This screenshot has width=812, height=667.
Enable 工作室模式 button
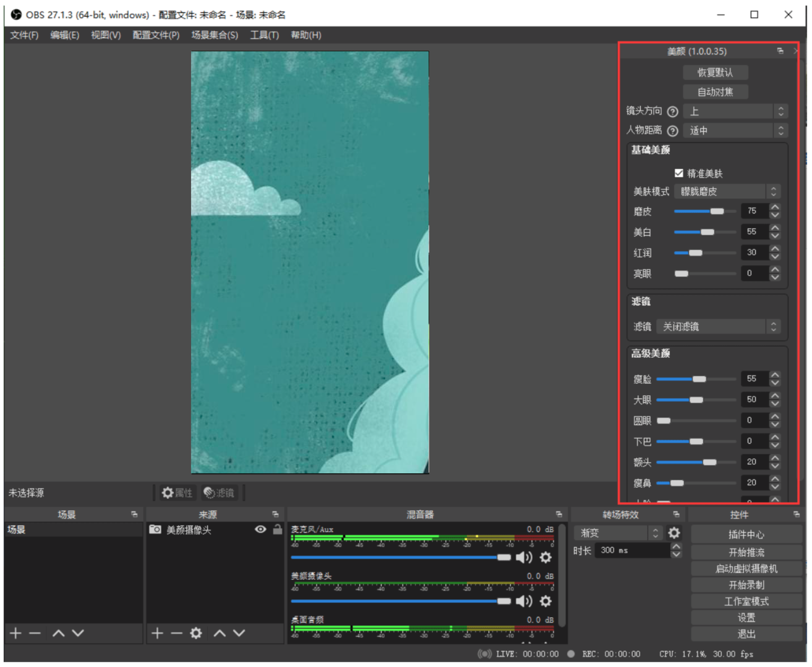coord(746,601)
